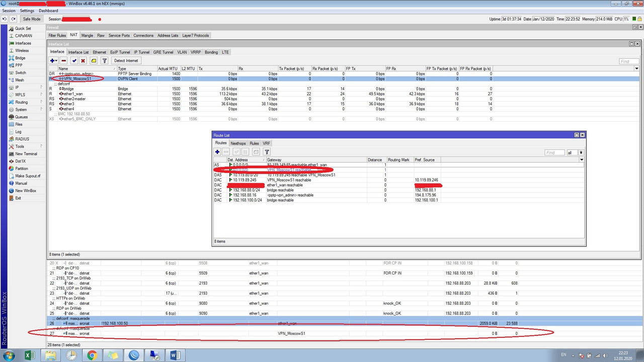Click blue plus to add route in Route List
This screenshot has width=644, height=362.
coord(217,152)
